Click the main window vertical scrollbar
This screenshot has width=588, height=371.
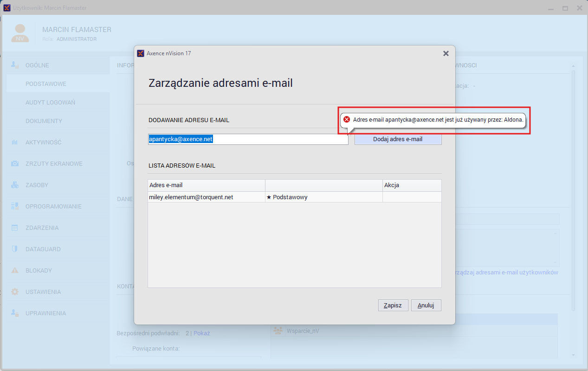coord(574,190)
